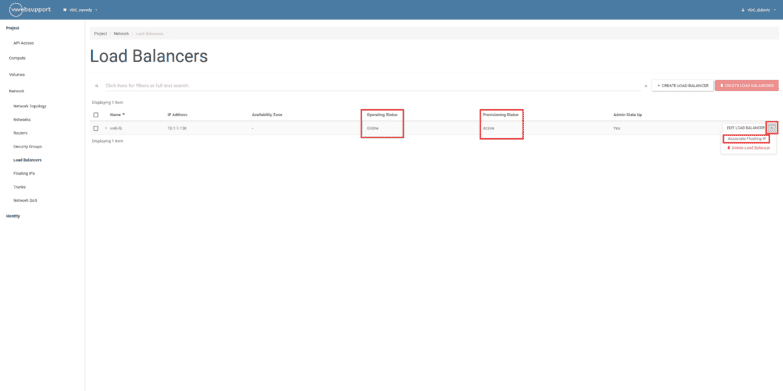Focus the filter or full text search field
The width and height of the screenshot is (783, 391).
coord(372,86)
